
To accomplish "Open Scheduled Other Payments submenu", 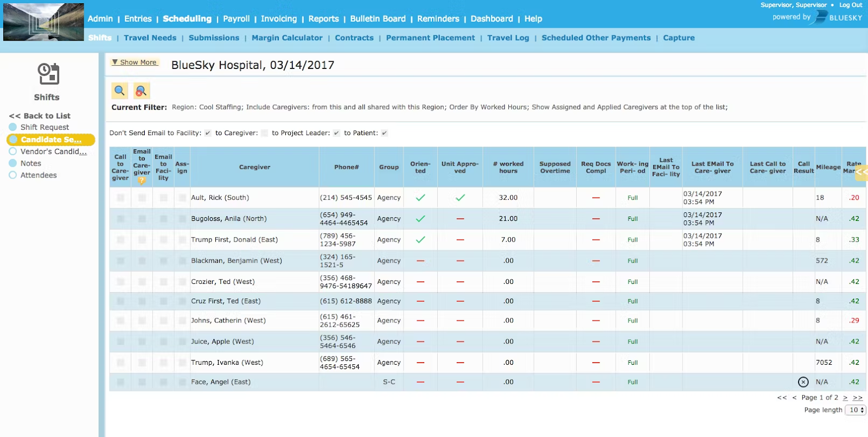I will pyautogui.click(x=596, y=38).
